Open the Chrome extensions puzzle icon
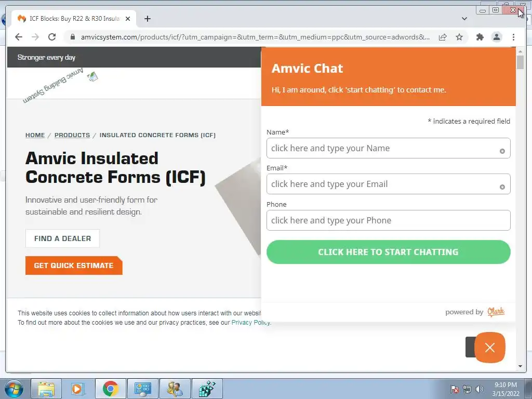 [480, 37]
